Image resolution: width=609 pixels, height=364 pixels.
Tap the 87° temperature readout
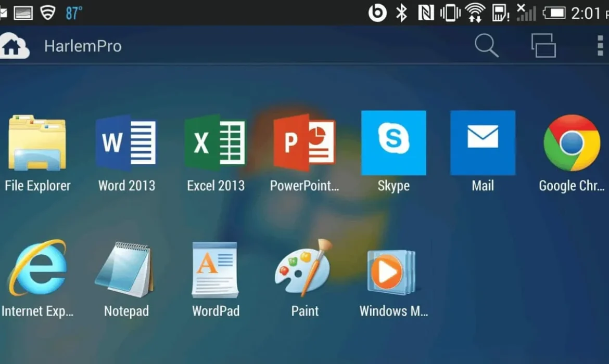click(74, 13)
